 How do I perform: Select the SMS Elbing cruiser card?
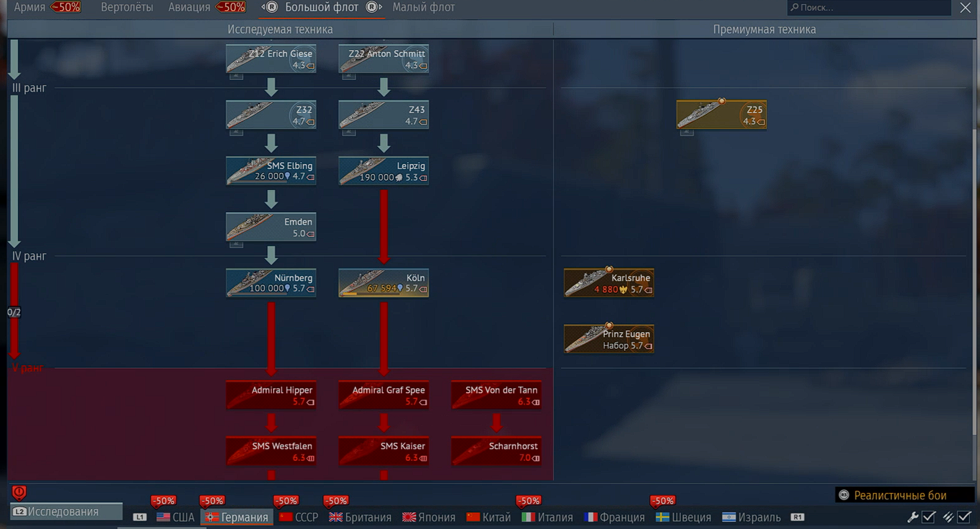click(271, 171)
